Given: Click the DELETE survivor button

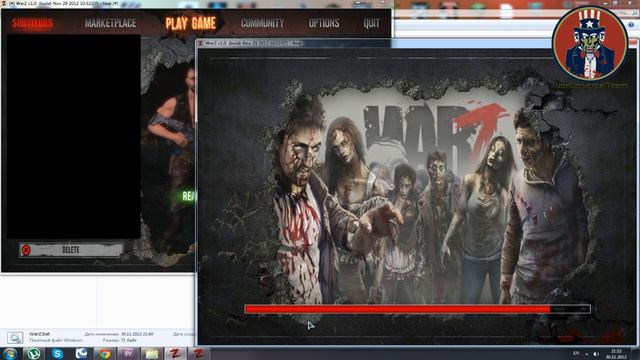Looking at the screenshot, I should pyautogui.click(x=71, y=250).
